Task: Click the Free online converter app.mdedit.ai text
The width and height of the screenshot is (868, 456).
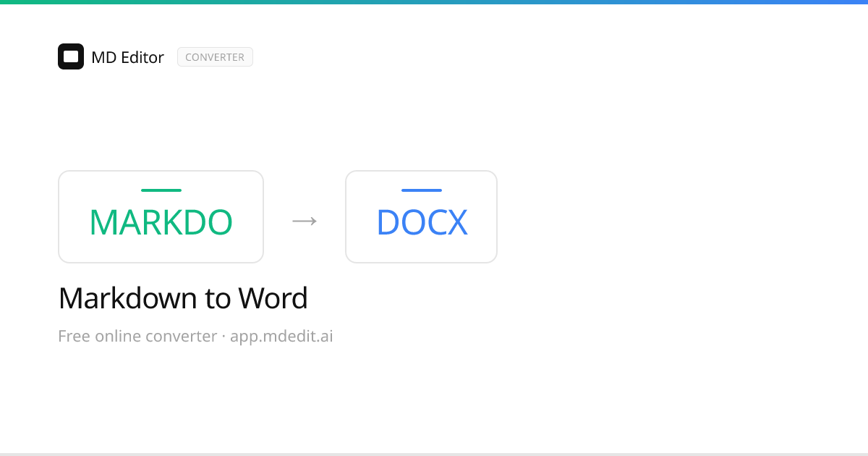Action: [x=195, y=337]
